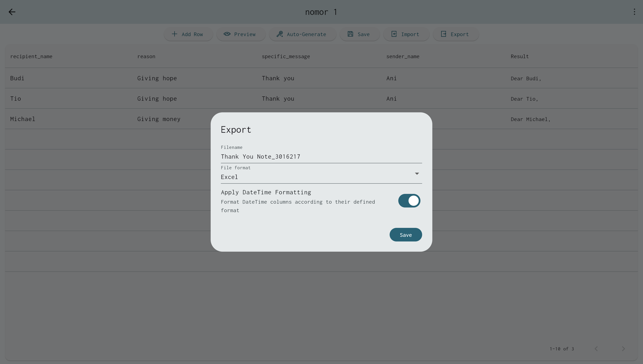Click the magic wand Auto-Generate icon

(280, 34)
